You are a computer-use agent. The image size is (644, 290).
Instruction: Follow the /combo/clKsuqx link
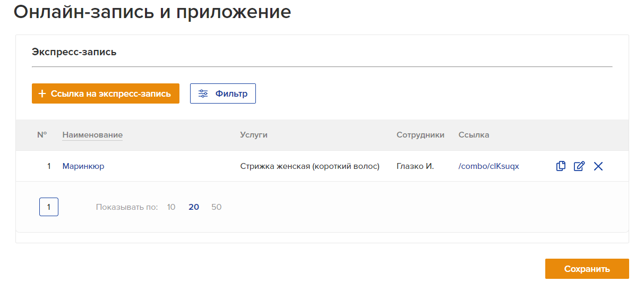[488, 166]
